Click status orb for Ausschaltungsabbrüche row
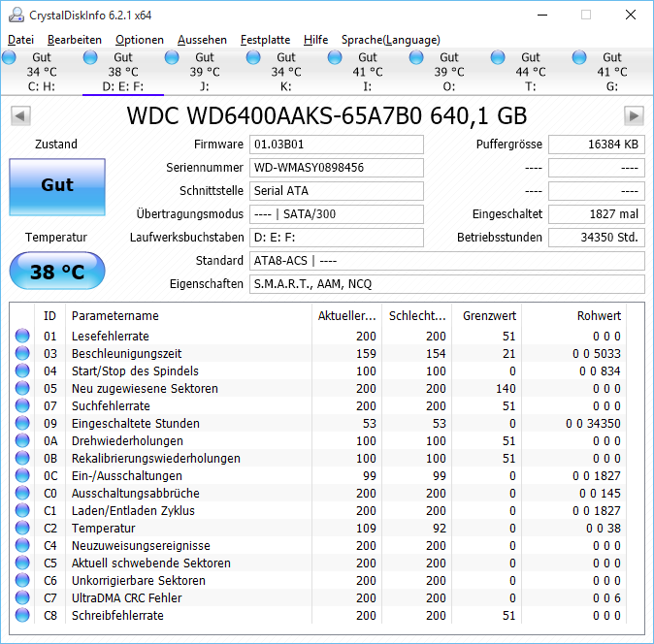 [22, 493]
